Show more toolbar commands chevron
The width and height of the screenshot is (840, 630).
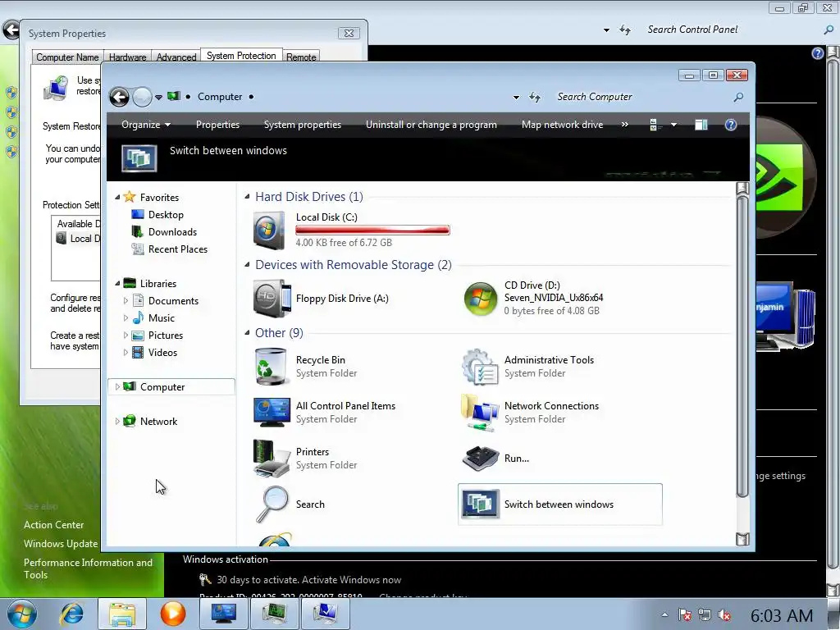point(624,125)
